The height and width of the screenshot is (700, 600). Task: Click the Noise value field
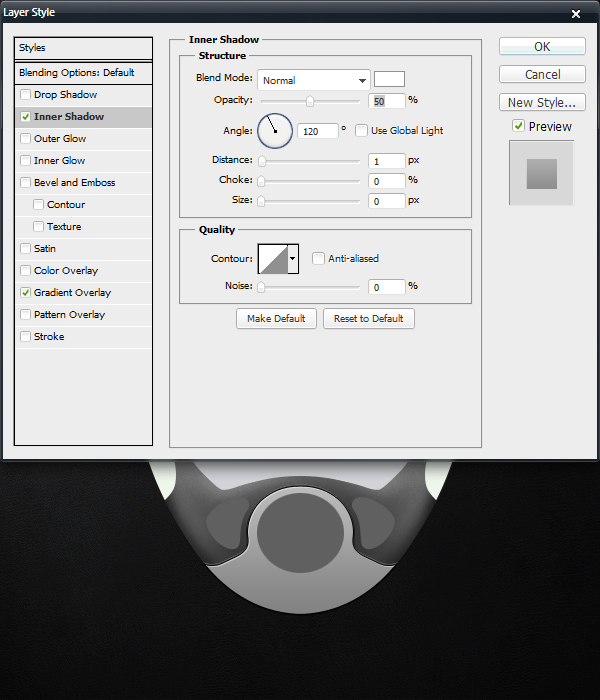tap(387, 287)
